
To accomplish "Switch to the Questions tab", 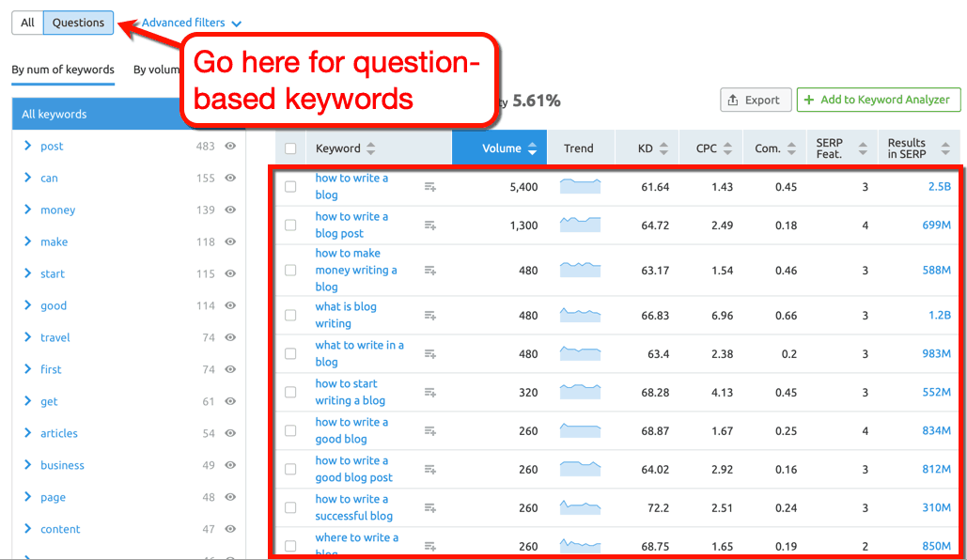I will pyautogui.click(x=78, y=22).
